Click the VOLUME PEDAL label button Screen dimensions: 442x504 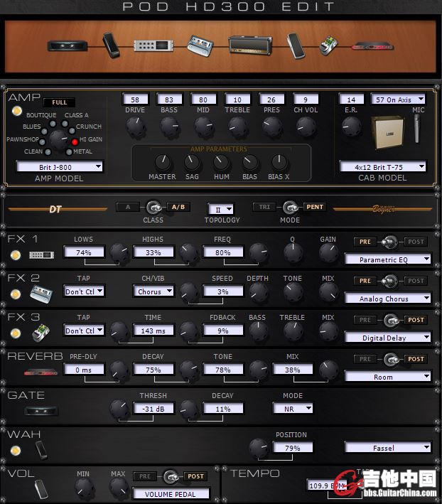click(171, 494)
